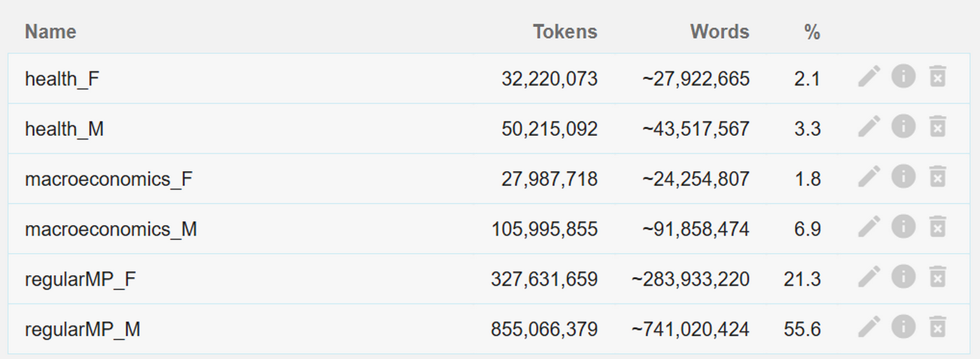Screen dimensions: 980x359
Task: View info of macroeconomics_F subcorpus
Action: 903,177
